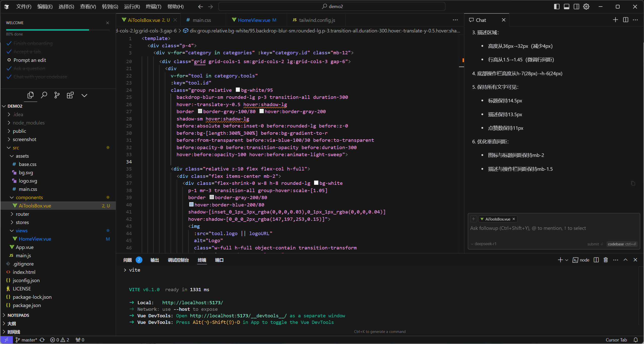Synchronize changes icon in status bar
The width and height of the screenshot is (644, 344).
click(42, 340)
